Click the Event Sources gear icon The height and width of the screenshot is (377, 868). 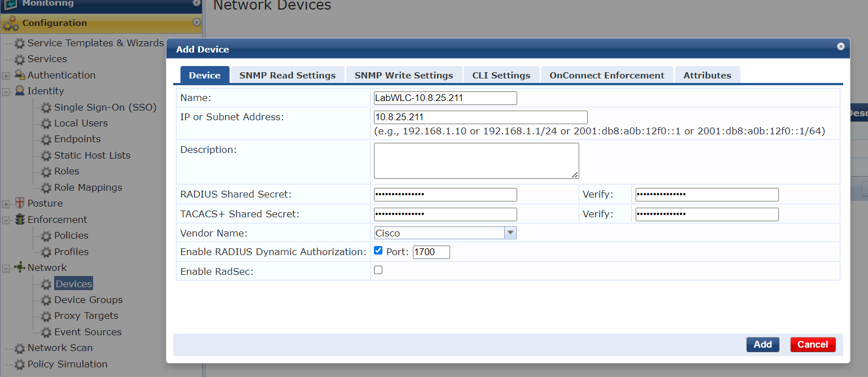tap(46, 332)
